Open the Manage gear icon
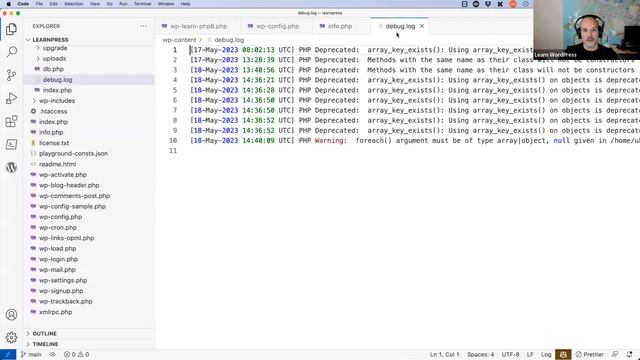 tap(11, 338)
